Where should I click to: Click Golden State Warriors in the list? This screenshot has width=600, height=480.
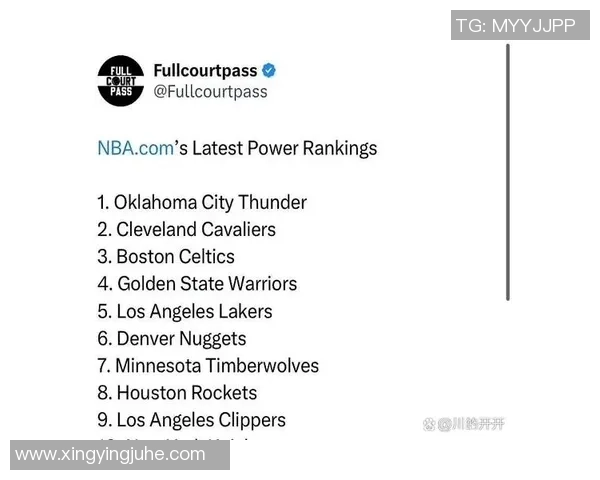197,284
